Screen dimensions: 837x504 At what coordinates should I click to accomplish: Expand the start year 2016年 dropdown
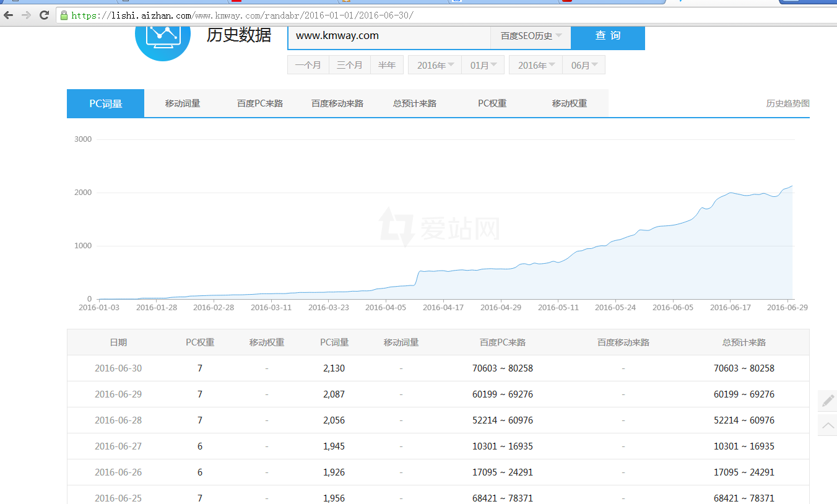[435, 65]
